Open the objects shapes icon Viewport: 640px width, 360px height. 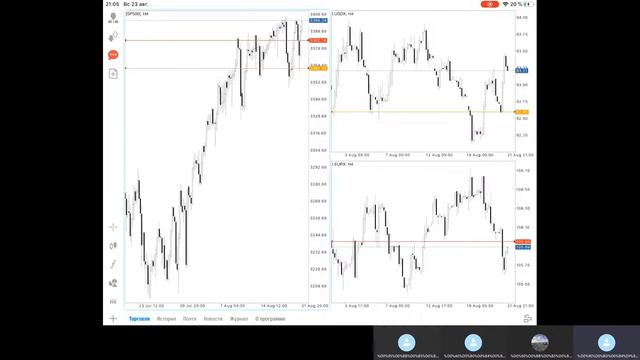coord(113,283)
